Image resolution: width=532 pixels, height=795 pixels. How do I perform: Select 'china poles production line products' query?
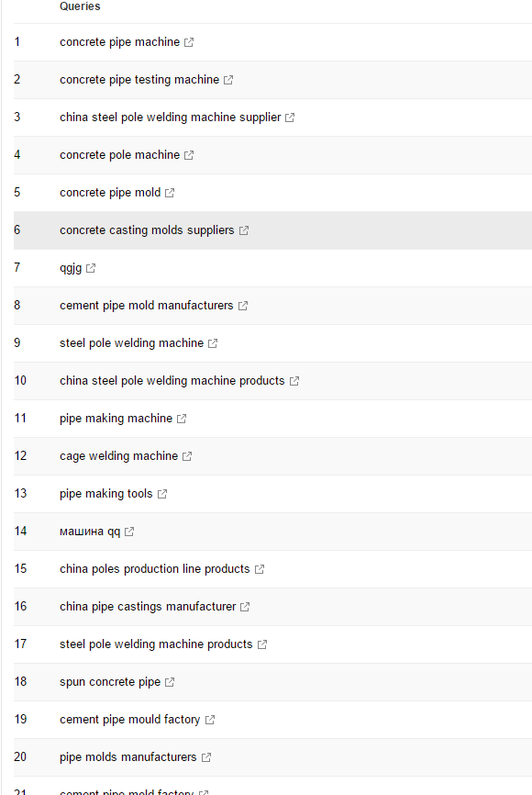point(154,569)
